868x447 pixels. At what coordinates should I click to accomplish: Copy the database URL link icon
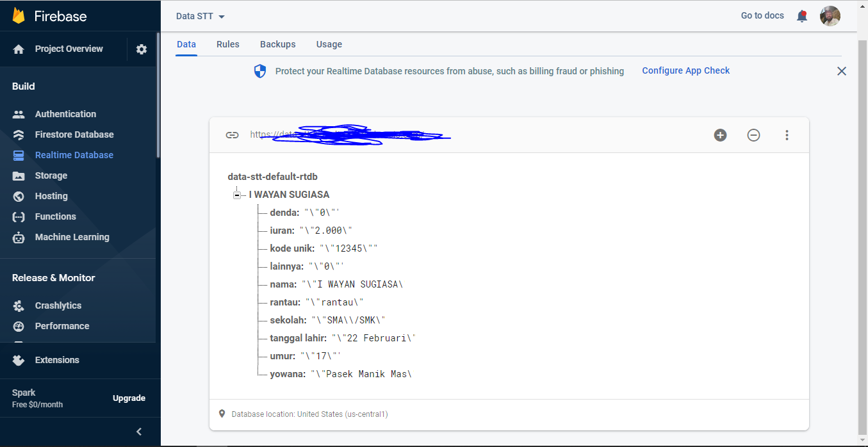[x=232, y=135]
